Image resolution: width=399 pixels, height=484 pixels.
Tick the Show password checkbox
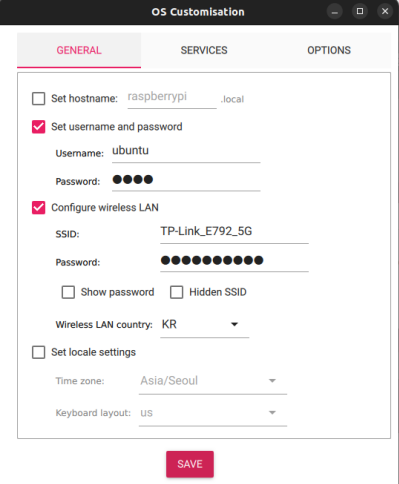[x=68, y=292]
